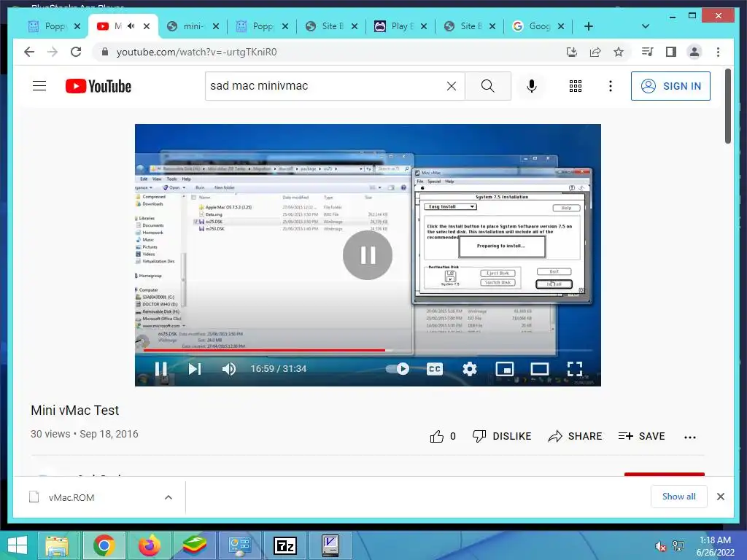Toggle theater mode
Screen dimensions: 747x560
point(539,368)
